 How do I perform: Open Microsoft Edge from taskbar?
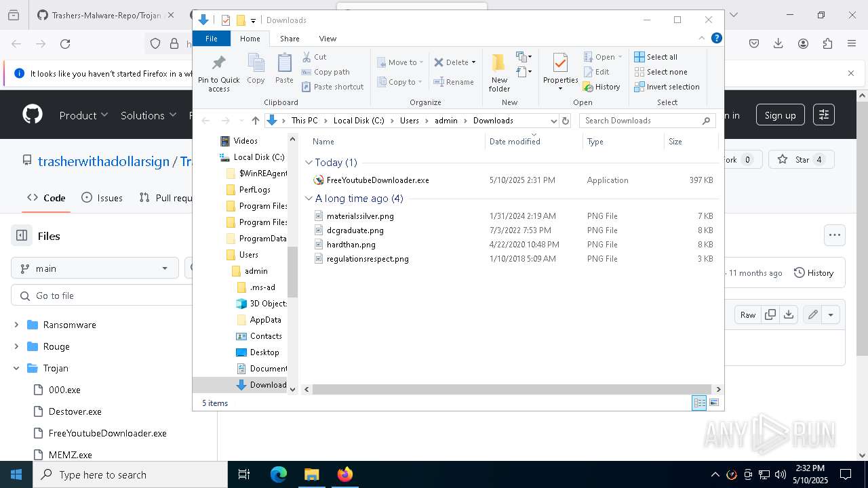tap(279, 474)
